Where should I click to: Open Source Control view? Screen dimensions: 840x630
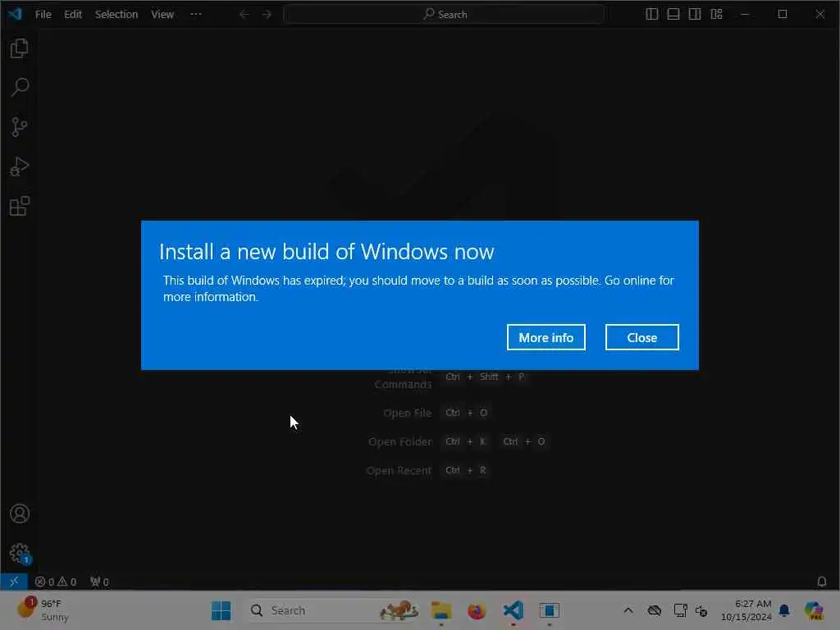[20, 127]
